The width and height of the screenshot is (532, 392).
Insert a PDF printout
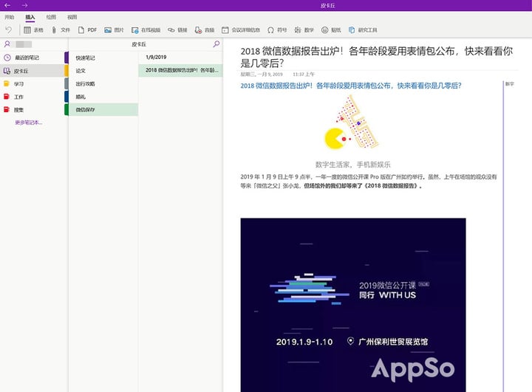(87, 30)
